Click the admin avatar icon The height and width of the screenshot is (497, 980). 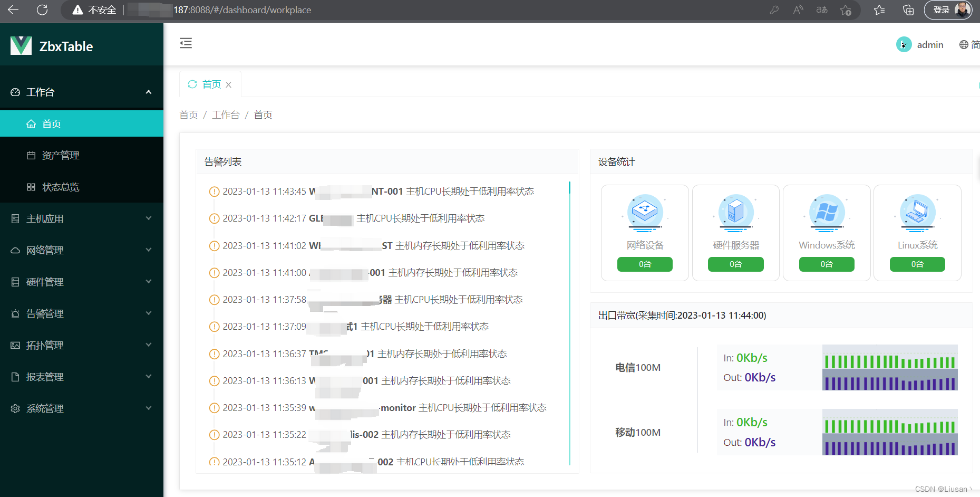point(904,44)
